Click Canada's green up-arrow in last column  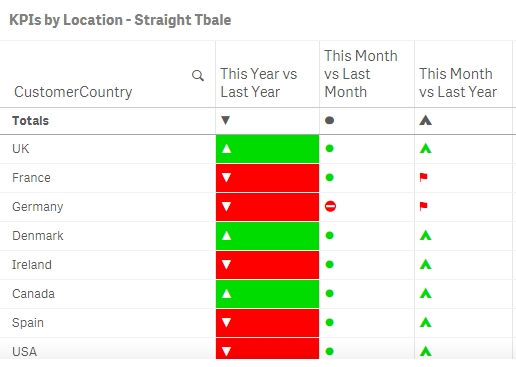[426, 293]
